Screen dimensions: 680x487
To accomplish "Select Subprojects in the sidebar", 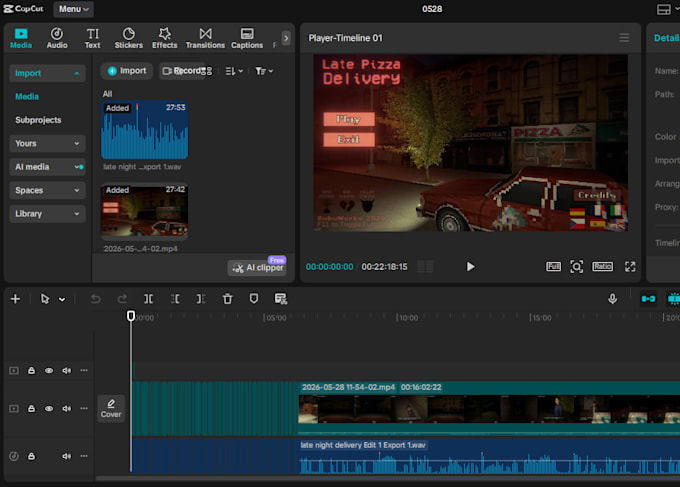I will pos(38,120).
